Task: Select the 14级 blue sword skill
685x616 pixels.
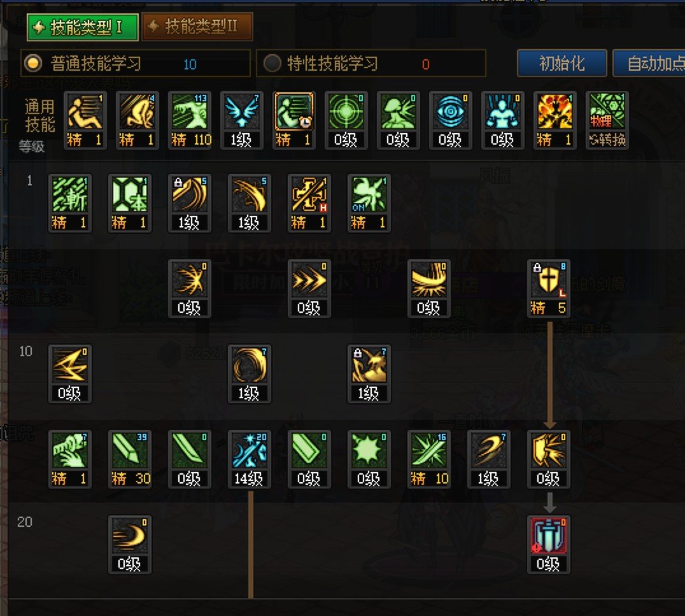Action: point(250,459)
